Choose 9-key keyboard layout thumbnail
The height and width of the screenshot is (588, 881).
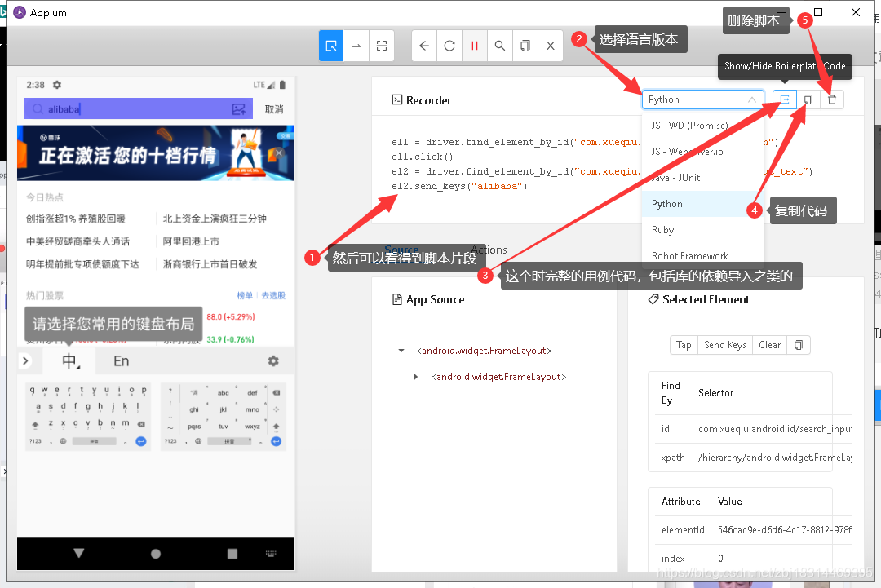pos(223,416)
